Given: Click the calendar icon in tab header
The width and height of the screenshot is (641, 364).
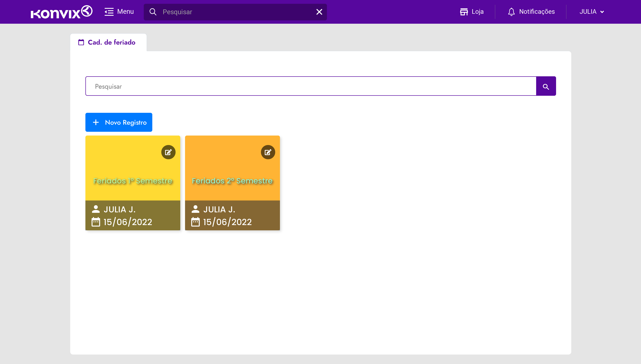Looking at the screenshot, I should tap(81, 42).
